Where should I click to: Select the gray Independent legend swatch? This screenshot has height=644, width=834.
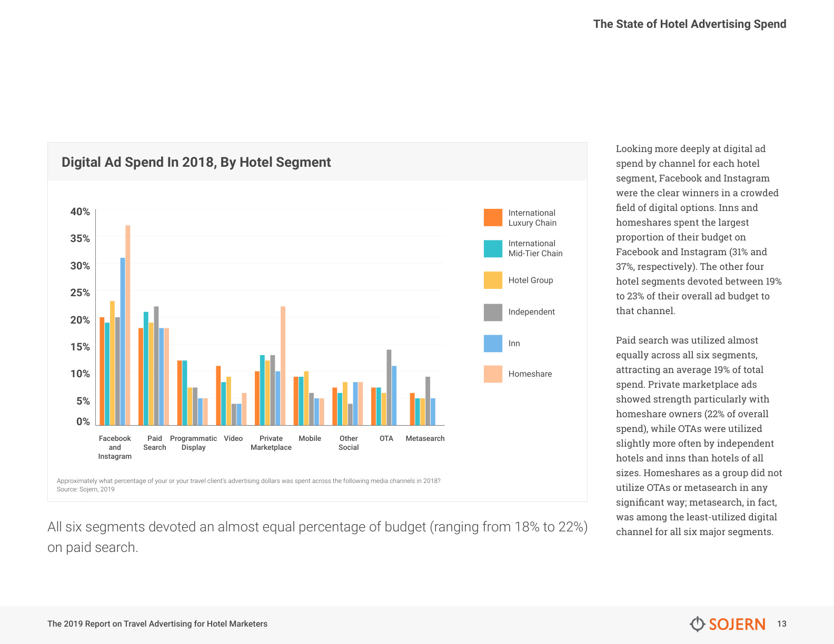click(493, 312)
